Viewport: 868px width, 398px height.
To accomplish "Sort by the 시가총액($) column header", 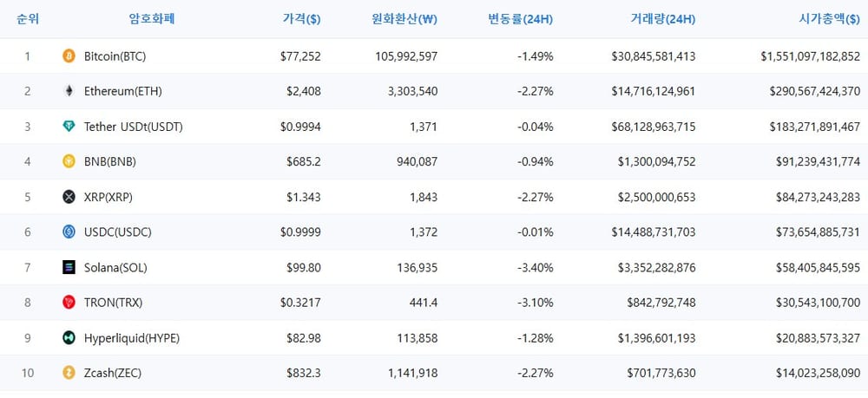I will [829, 19].
